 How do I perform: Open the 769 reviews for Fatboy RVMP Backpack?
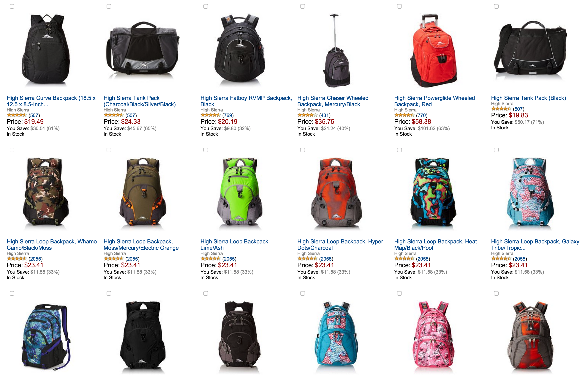click(228, 115)
